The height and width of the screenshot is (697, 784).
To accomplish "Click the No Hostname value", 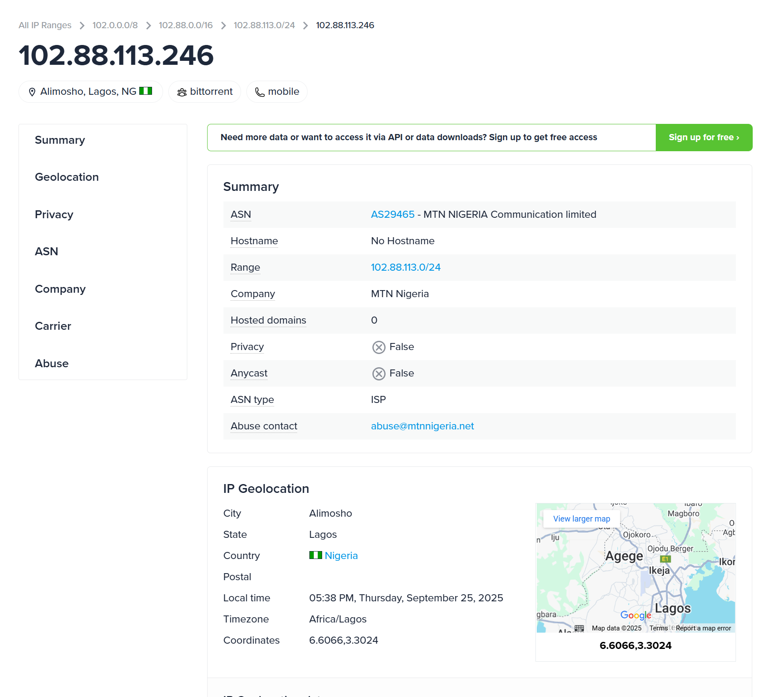I will coord(403,241).
